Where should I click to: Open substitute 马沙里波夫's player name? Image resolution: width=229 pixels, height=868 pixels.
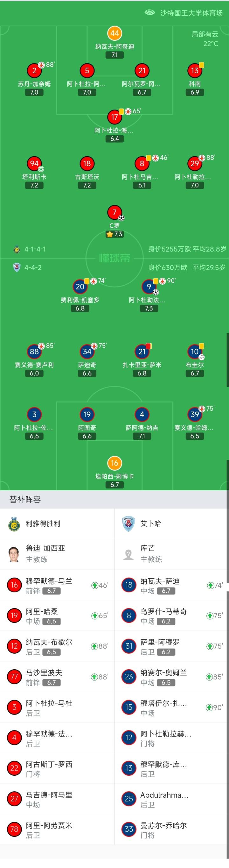[44, 672]
